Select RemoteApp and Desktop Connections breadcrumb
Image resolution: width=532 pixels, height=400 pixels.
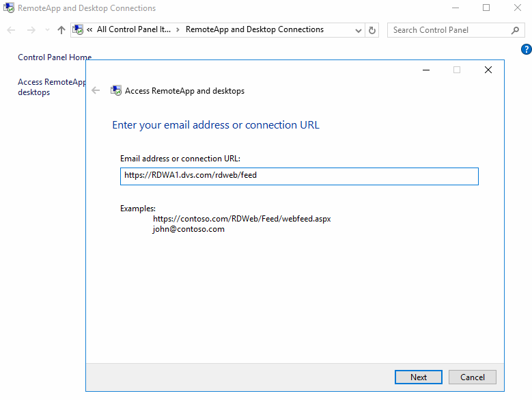255,29
